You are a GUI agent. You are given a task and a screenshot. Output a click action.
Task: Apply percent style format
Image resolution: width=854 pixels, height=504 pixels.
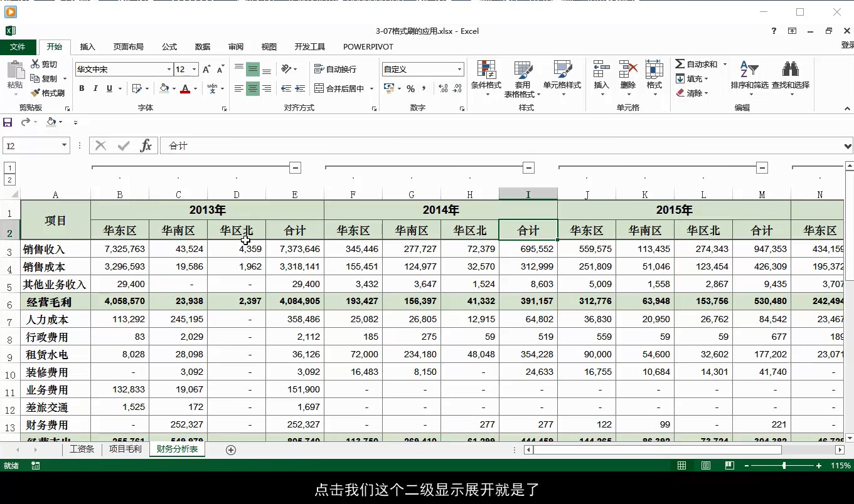(410, 88)
